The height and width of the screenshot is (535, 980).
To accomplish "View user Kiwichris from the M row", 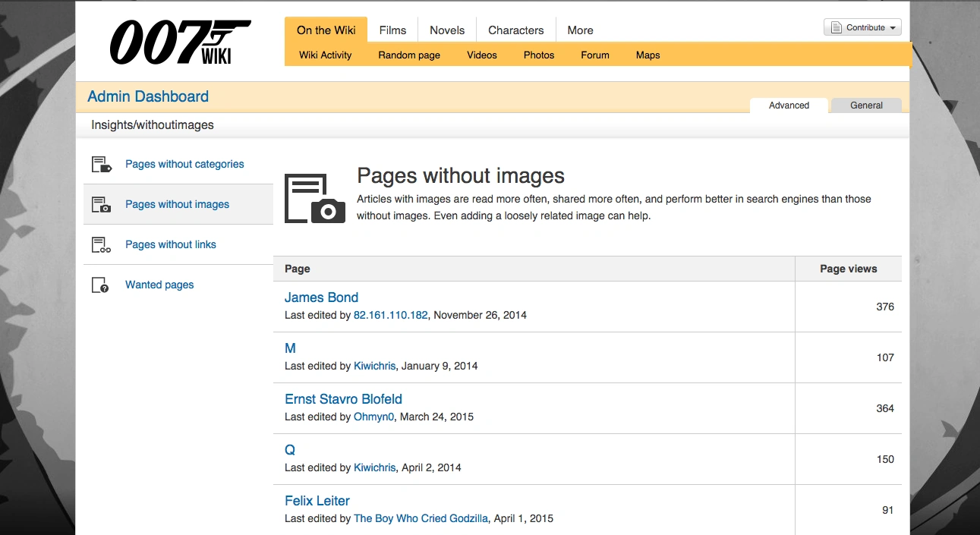I will (x=374, y=366).
